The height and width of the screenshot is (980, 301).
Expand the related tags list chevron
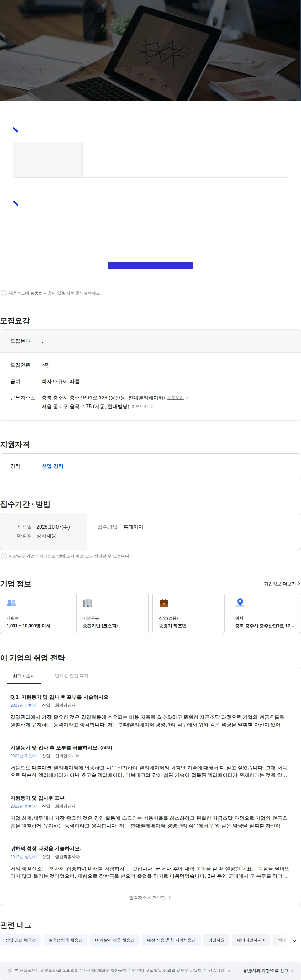tap(294, 940)
